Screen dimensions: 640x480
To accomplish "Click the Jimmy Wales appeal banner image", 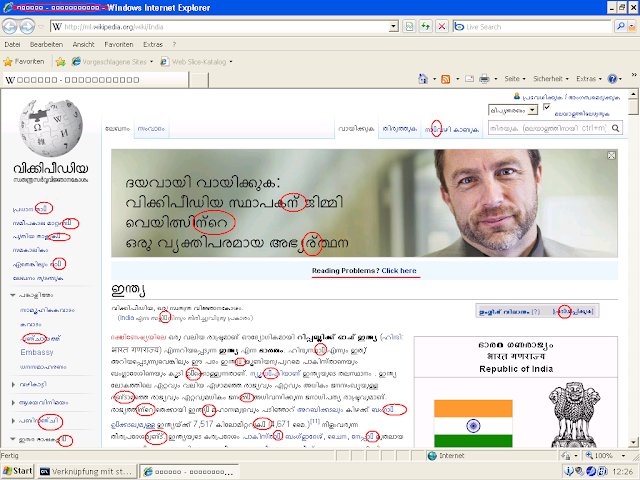I will point(364,203).
